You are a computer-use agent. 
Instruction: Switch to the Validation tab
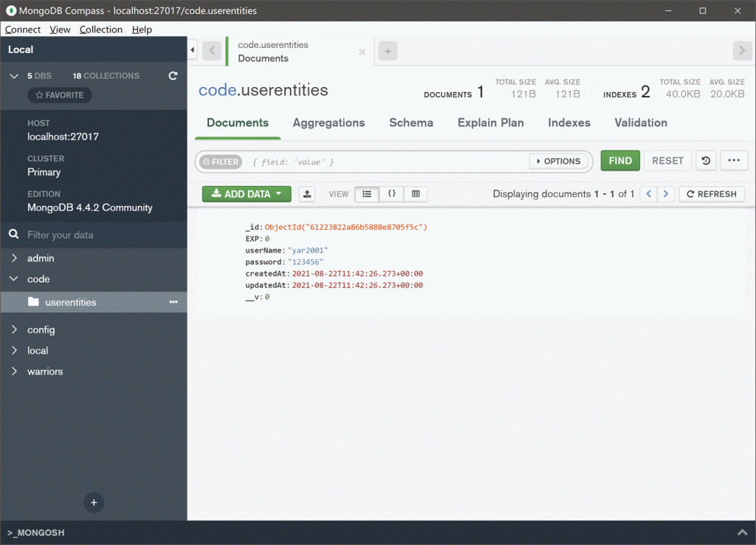tap(641, 123)
